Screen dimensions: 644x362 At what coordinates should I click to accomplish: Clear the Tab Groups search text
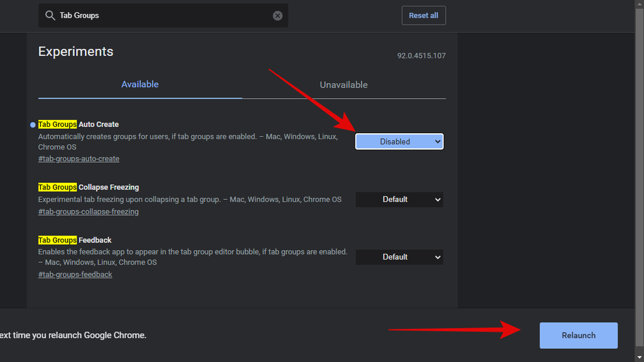pyautogui.click(x=277, y=16)
